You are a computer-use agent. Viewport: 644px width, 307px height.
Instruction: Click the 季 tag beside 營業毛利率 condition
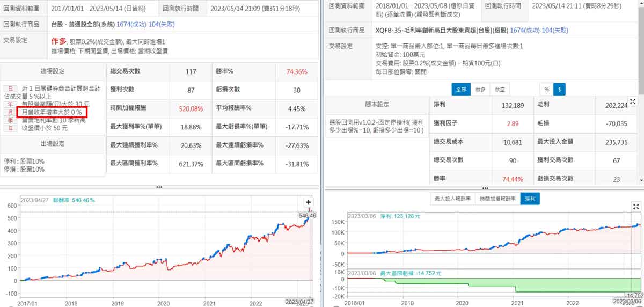tap(9, 120)
